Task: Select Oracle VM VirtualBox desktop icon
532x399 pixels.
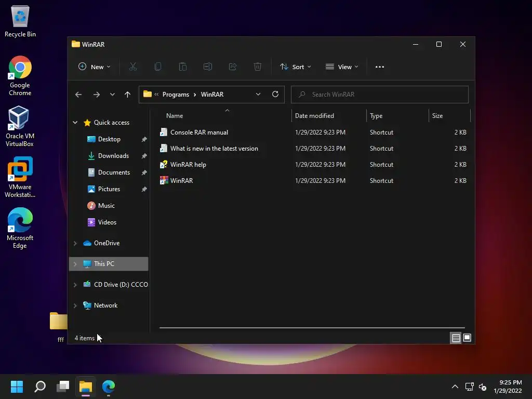Action: 20,126
